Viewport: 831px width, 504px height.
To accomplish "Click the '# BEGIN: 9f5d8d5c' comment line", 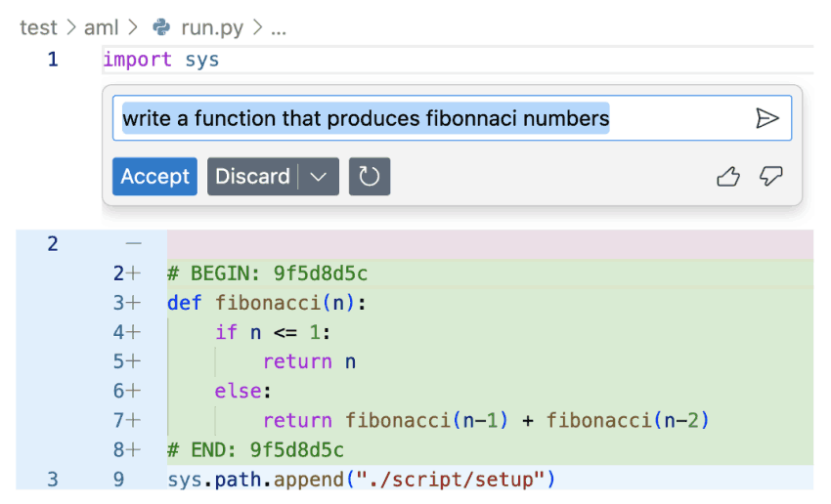I will click(x=267, y=273).
